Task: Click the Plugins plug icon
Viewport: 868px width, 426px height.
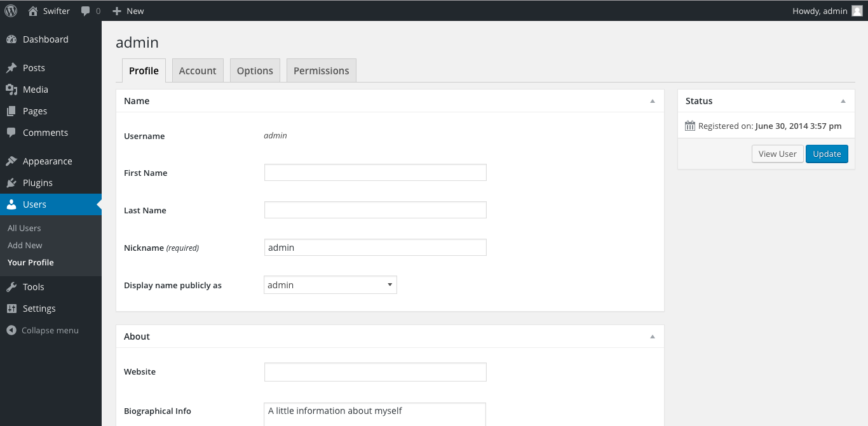Action: point(11,183)
